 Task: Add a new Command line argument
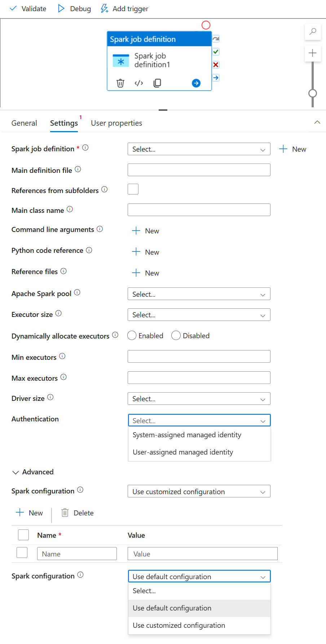coord(145,231)
